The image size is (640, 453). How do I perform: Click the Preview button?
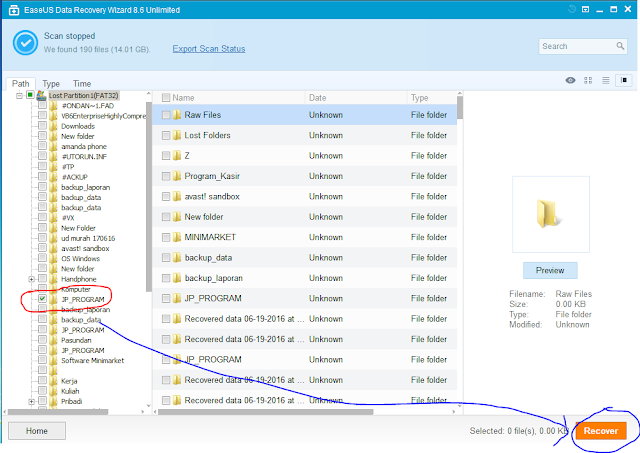pyautogui.click(x=550, y=270)
